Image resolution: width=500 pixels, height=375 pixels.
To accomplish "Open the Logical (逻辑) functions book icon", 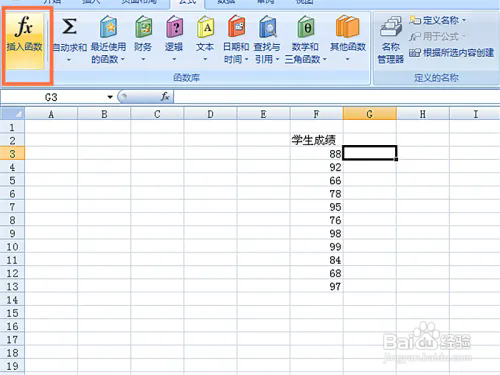I will pyautogui.click(x=174, y=27).
